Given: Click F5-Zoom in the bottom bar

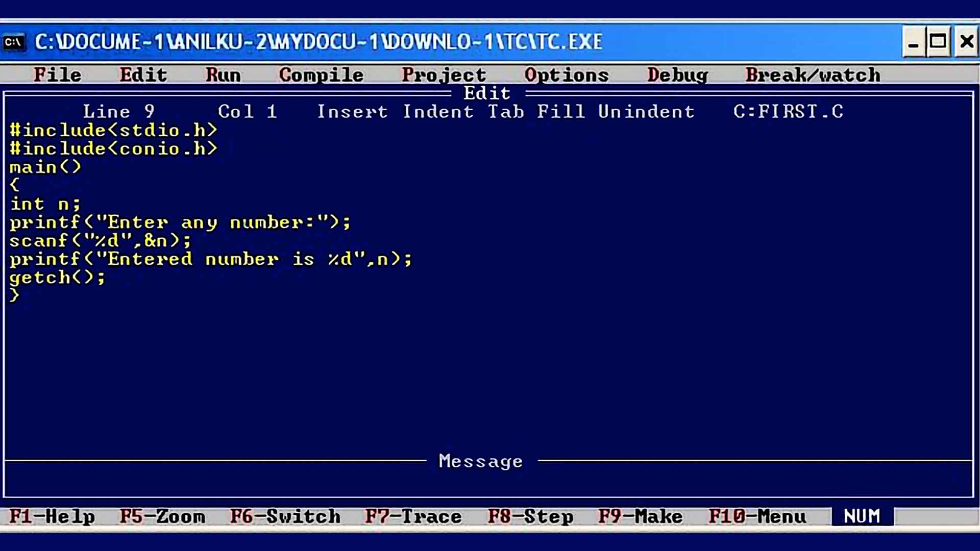Looking at the screenshot, I should [162, 516].
